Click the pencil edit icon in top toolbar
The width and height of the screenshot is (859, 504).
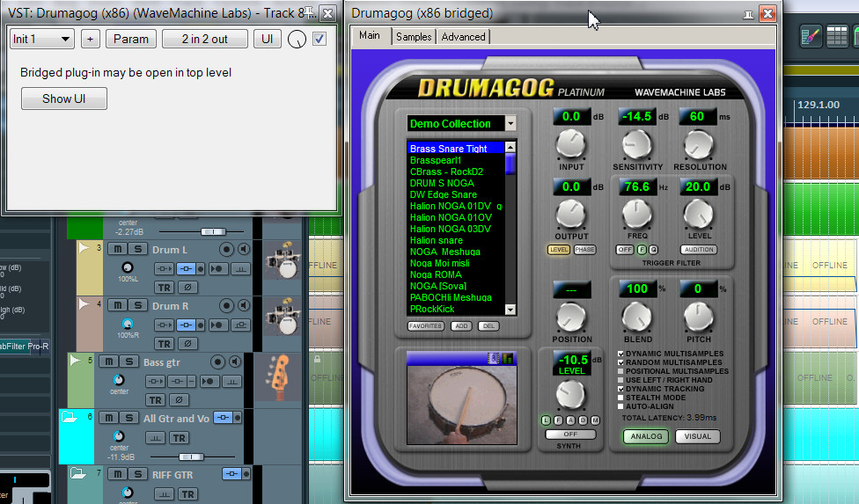point(811,37)
